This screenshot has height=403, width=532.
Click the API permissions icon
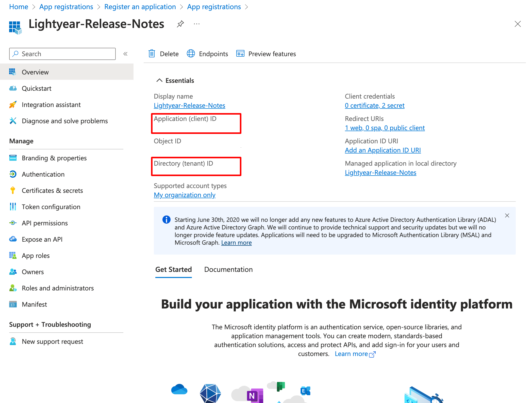[13, 223]
